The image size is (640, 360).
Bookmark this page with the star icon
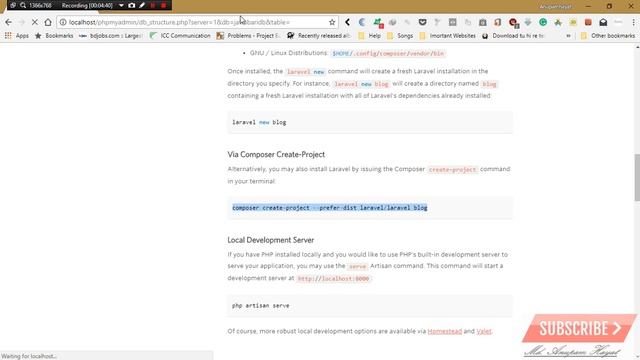coord(332,22)
